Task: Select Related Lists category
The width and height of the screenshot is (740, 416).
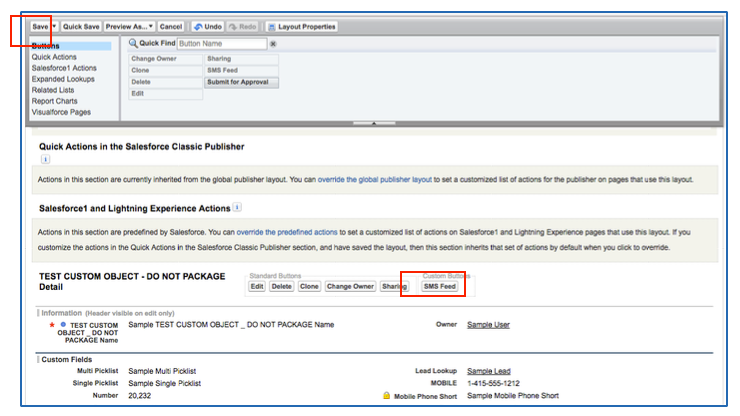Action: 53,90
